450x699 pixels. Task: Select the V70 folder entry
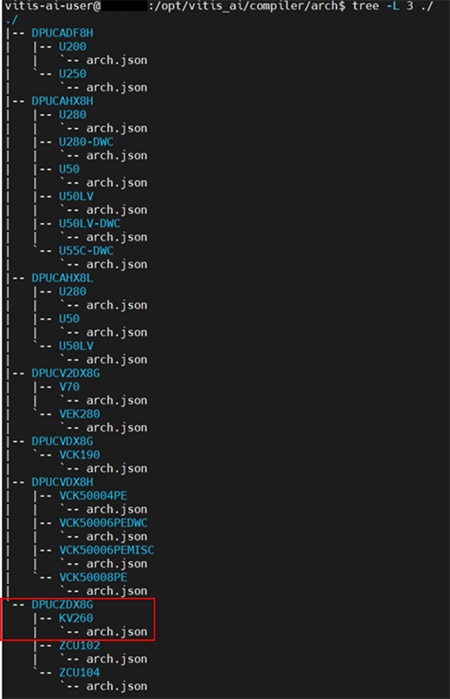click(69, 387)
